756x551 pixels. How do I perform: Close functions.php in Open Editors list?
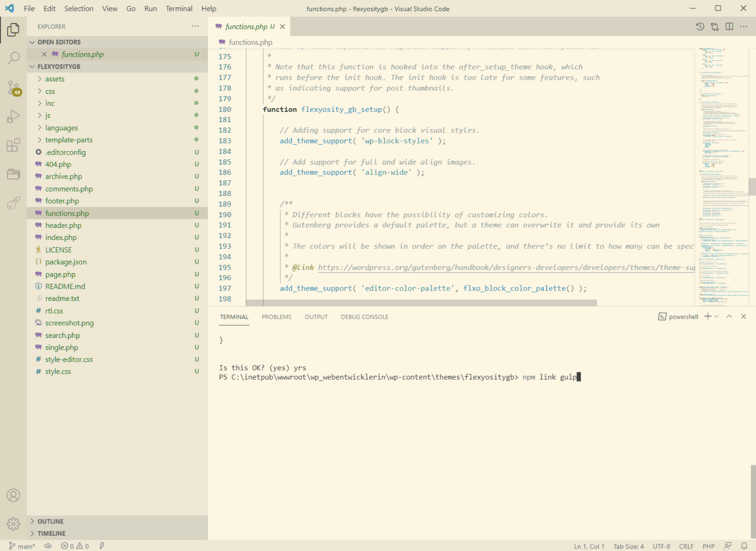coord(44,54)
